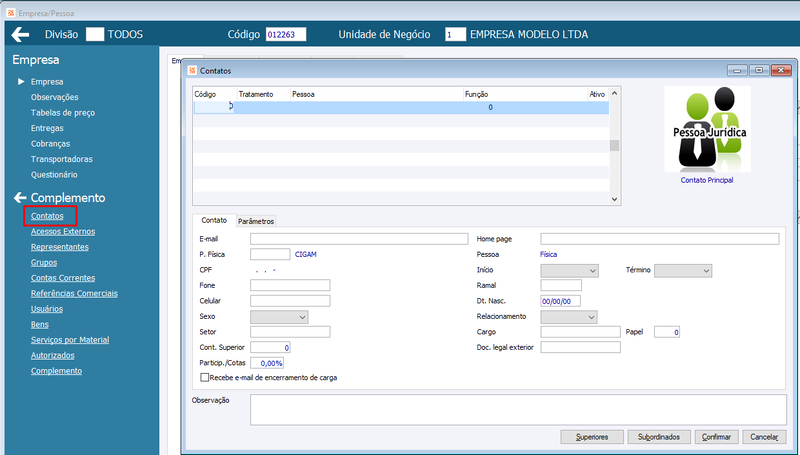Click the contacts list scroll up arrow
Viewport: 800px width, 455px height.
pos(614,94)
